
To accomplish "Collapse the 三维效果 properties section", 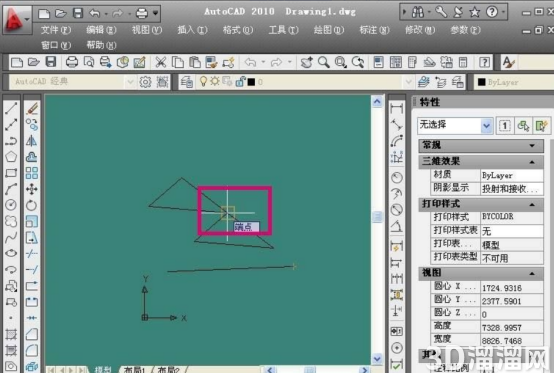I will click(532, 162).
